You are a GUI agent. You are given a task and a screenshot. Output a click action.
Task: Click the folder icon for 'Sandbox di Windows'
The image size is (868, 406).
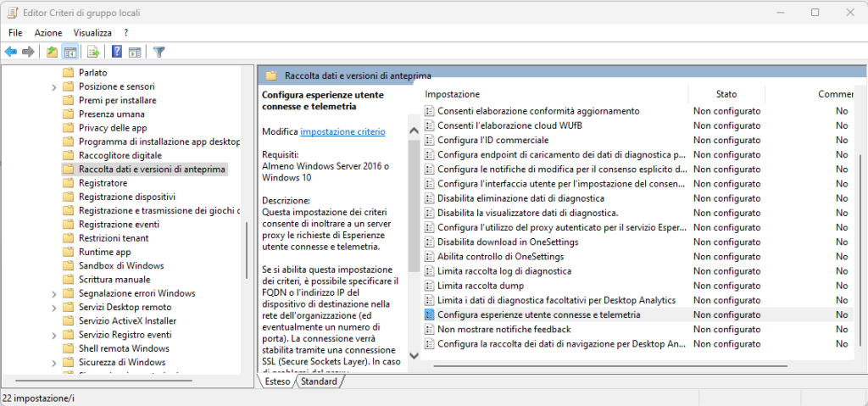69,265
